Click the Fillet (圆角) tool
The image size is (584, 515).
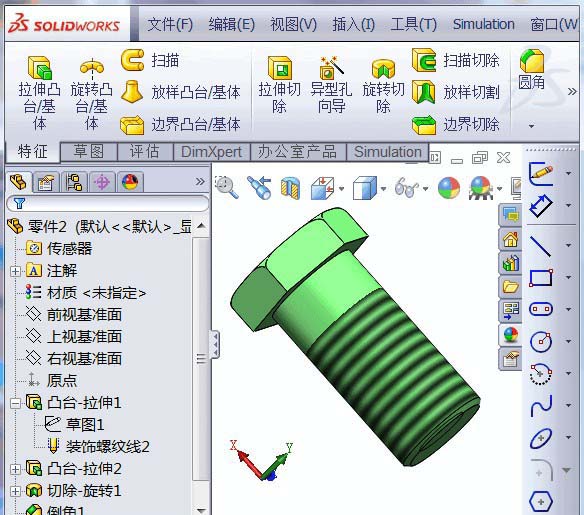tap(531, 69)
